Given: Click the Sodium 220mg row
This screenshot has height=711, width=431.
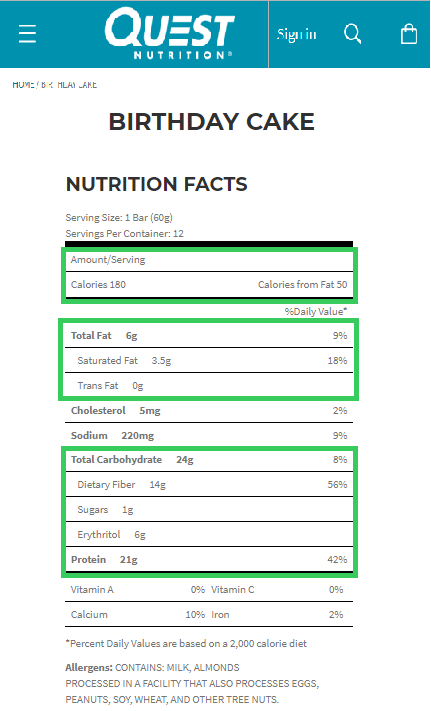Looking at the screenshot, I should [209, 435].
